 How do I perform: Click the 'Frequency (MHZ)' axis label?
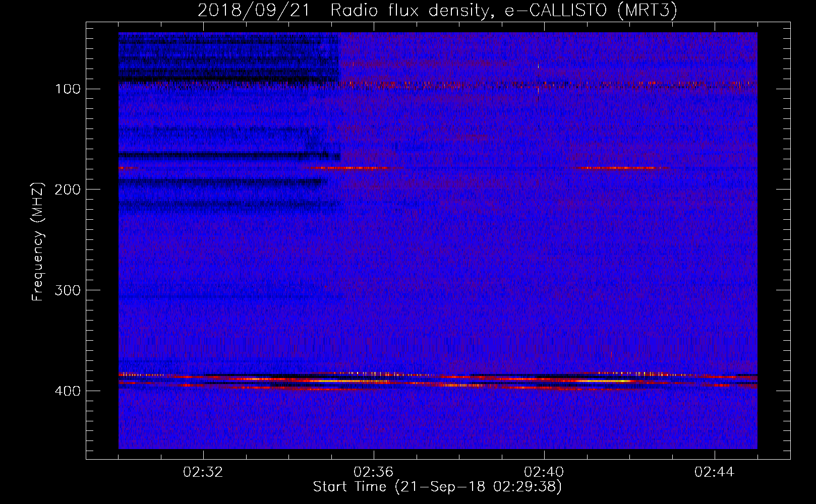point(38,241)
